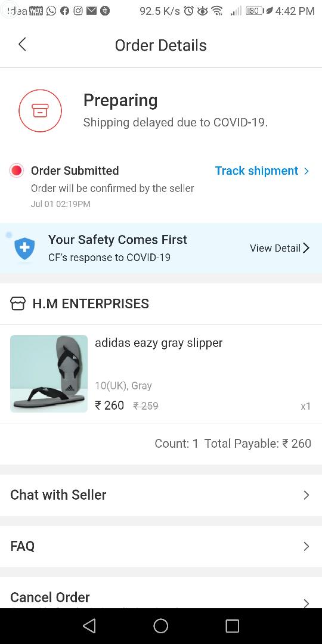This screenshot has height=644, width=322.
Task: Open View Detail for COVID-19 response
Action: coord(279,248)
